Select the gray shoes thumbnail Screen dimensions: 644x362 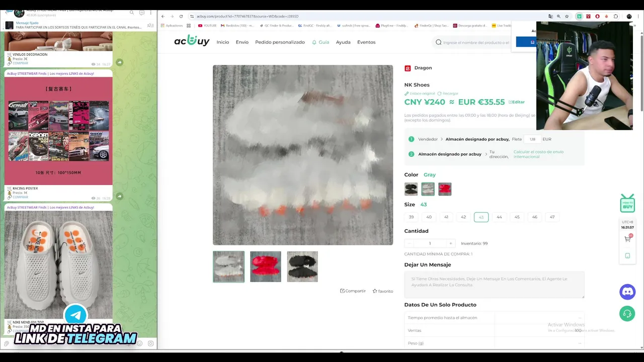point(228,266)
